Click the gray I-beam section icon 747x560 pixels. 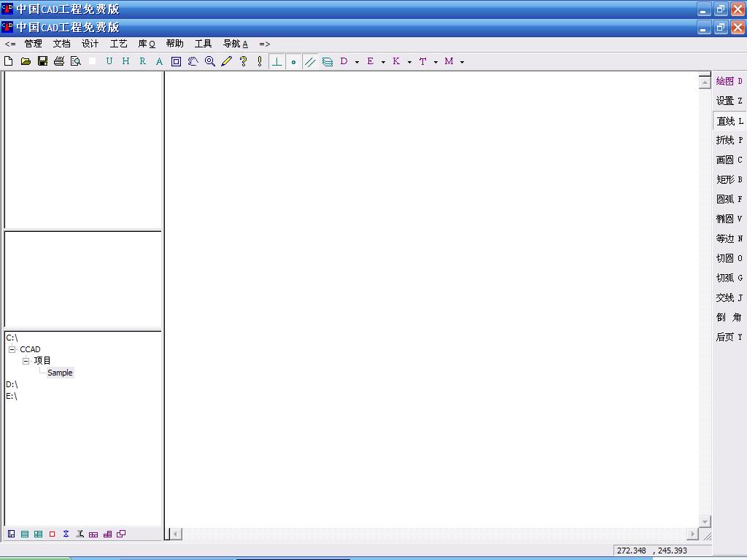click(80, 534)
